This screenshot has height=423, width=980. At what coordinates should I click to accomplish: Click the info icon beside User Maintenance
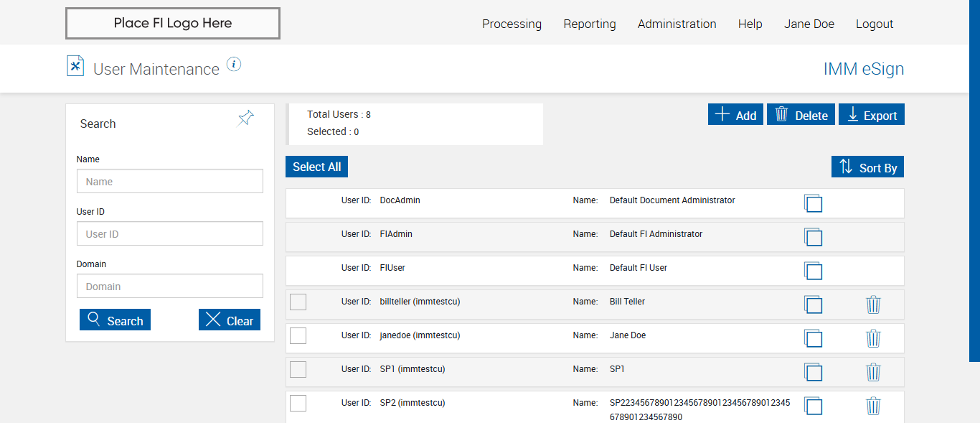(x=234, y=65)
